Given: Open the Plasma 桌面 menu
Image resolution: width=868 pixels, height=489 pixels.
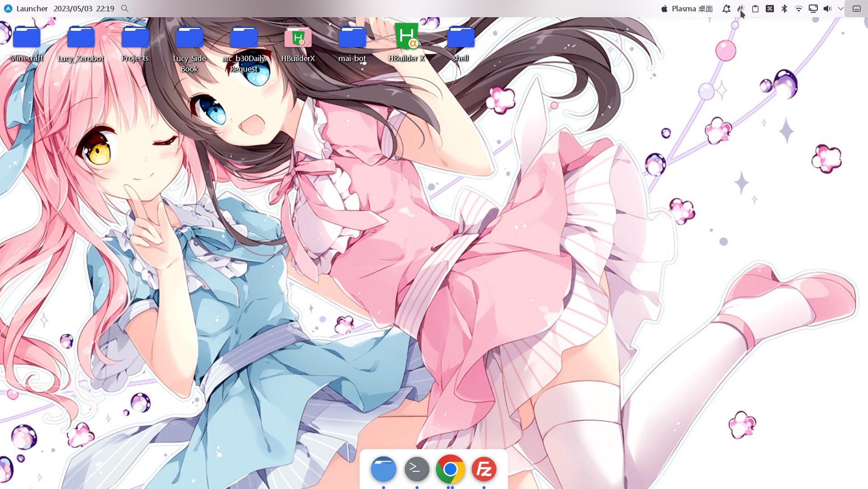Looking at the screenshot, I should click(693, 9).
